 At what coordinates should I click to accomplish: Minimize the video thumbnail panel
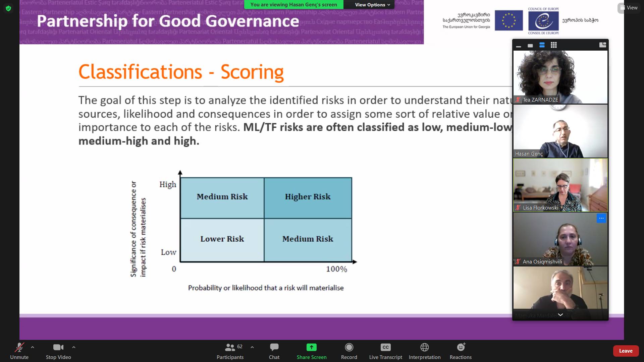519,45
